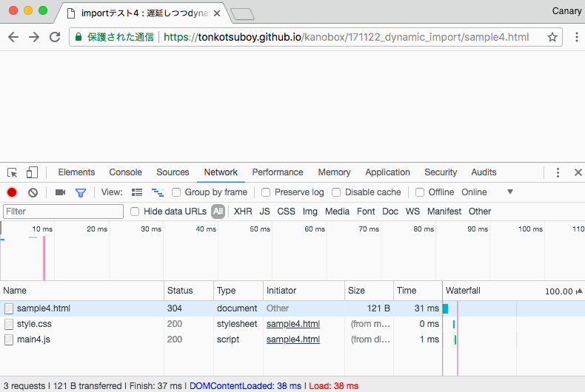Toggle the network filter funnel icon
The height and width of the screenshot is (392, 585).
81,192
